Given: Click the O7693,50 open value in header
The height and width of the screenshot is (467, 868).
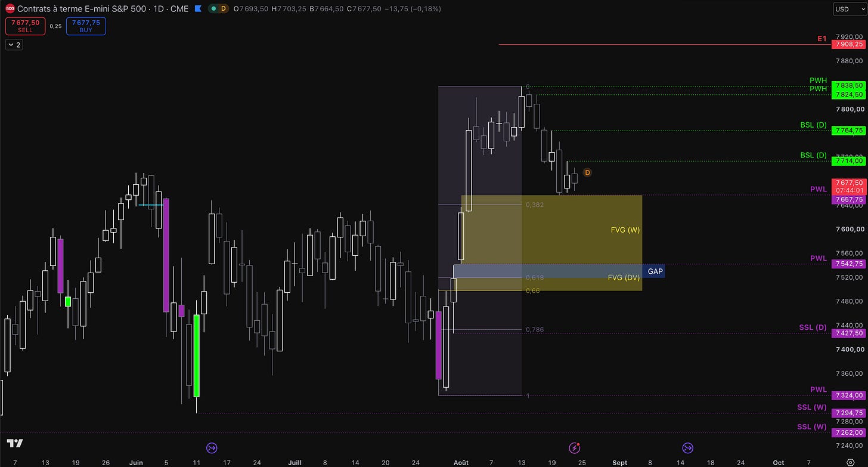Looking at the screenshot, I should click(251, 9).
